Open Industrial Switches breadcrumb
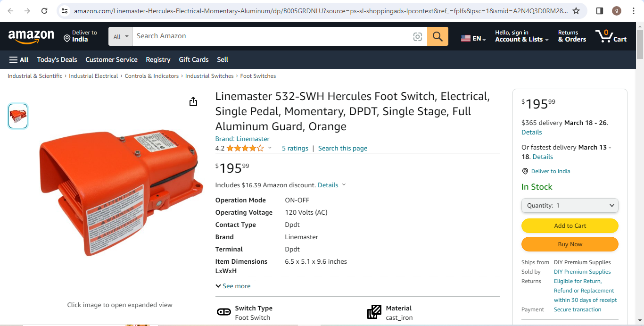644x326 pixels. point(209,76)
